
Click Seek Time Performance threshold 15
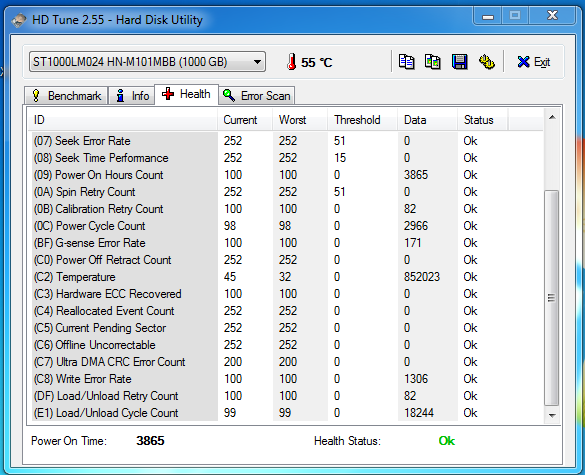(340, 158)
